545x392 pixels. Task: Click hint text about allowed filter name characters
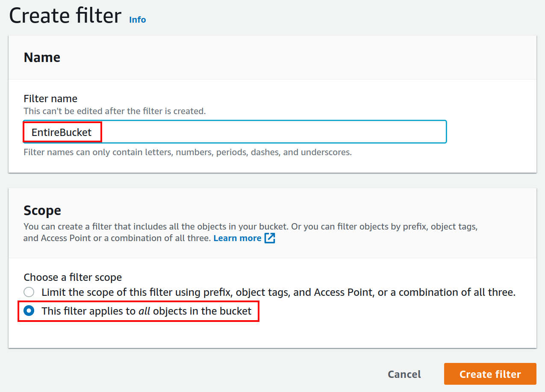point(188,152)
